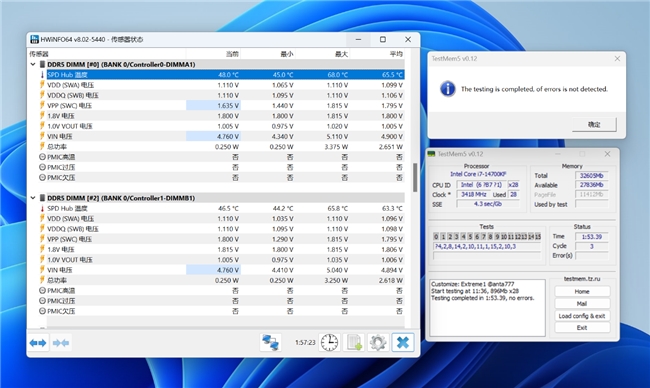The height and width of the screenshot is (388, 650).
Task: Click the 当前 column header
Action: click(x=232, y=54)
